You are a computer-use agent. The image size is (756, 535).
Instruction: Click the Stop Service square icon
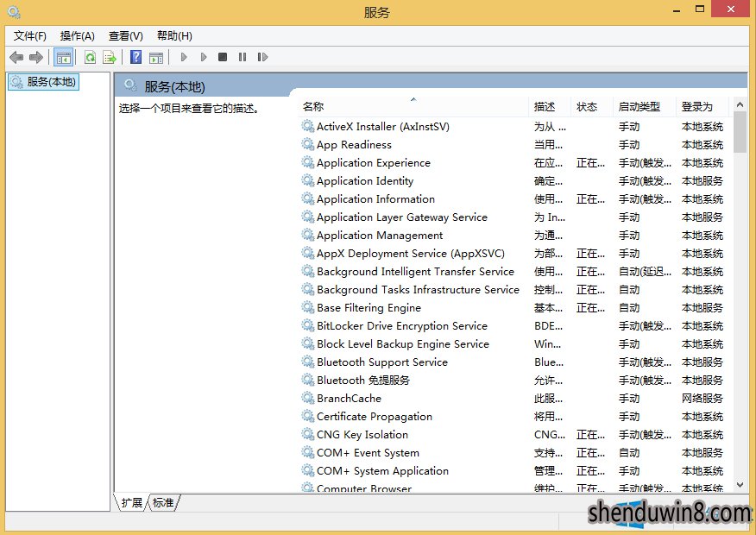223,57
